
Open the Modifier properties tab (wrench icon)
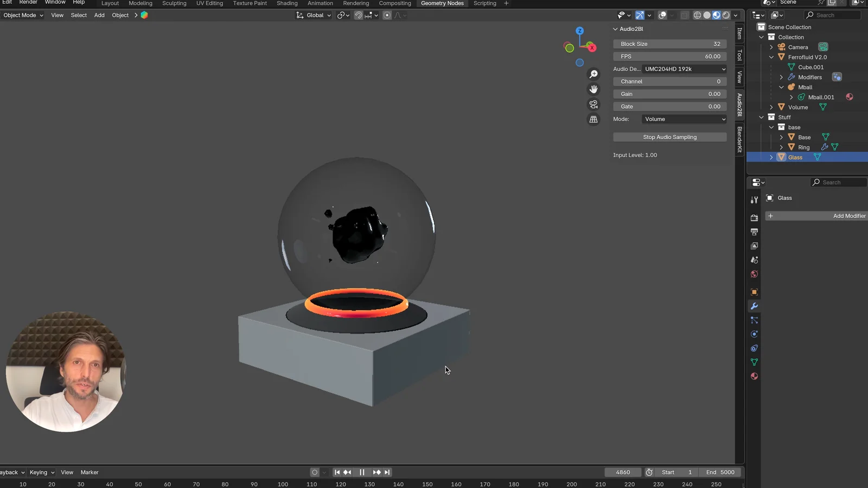754,306
